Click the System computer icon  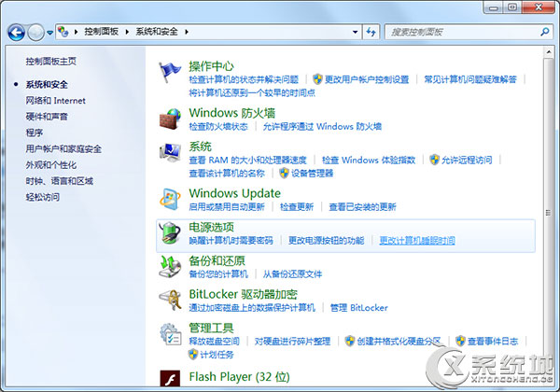coord(170,152)
